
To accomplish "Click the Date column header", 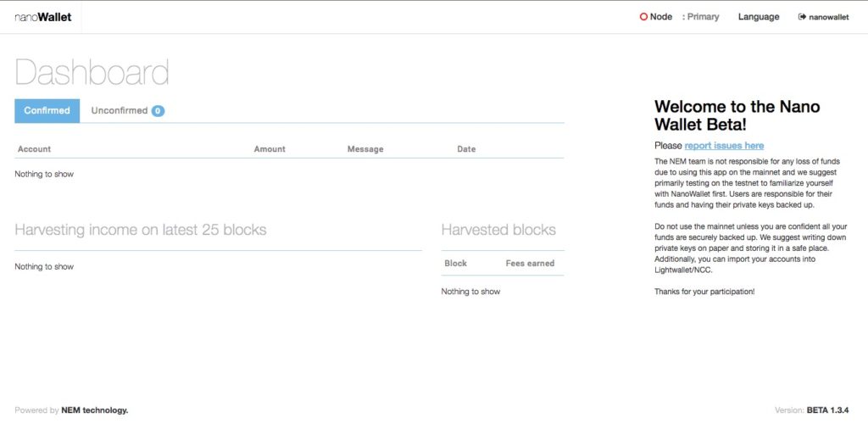I will tap(466, 149).
